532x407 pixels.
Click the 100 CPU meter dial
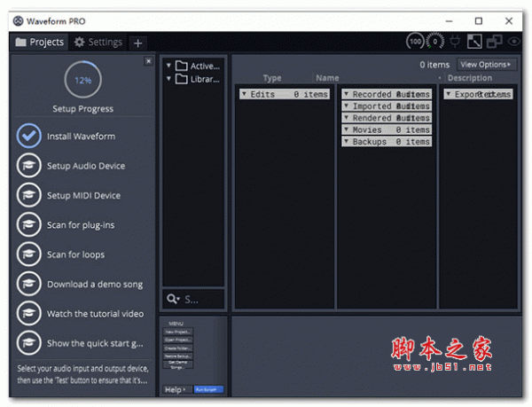(x=415, y=42)
